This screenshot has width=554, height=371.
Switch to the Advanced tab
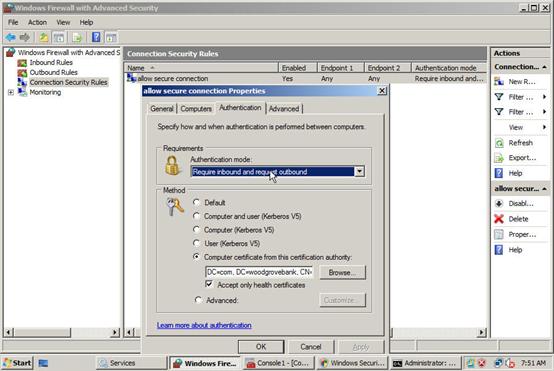[x=284, y=109]
